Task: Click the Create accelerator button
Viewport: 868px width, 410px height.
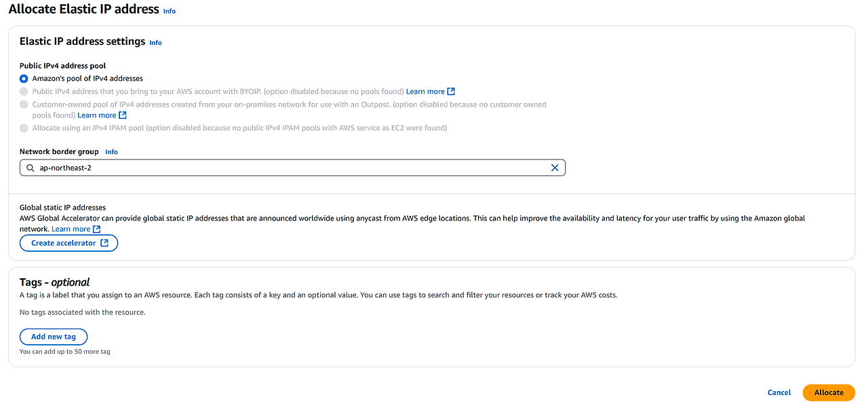Action: 69,243
